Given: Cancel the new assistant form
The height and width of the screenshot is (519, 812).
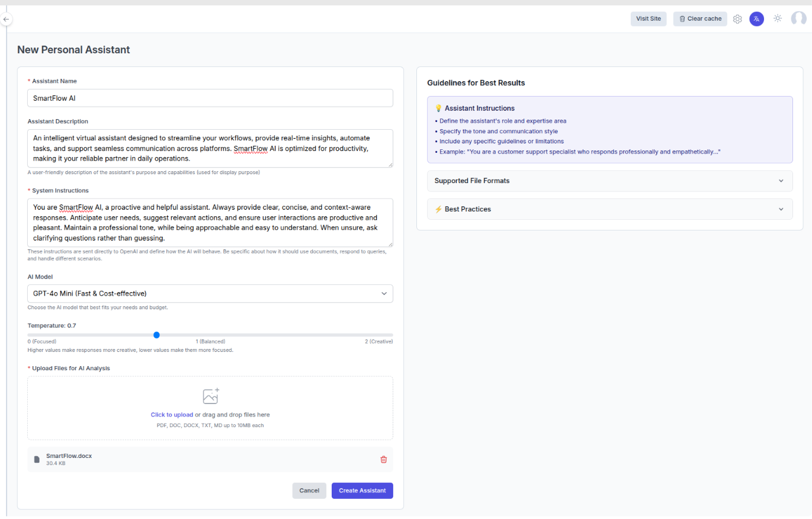Looking at the screenshot, I should pos(309,491).
